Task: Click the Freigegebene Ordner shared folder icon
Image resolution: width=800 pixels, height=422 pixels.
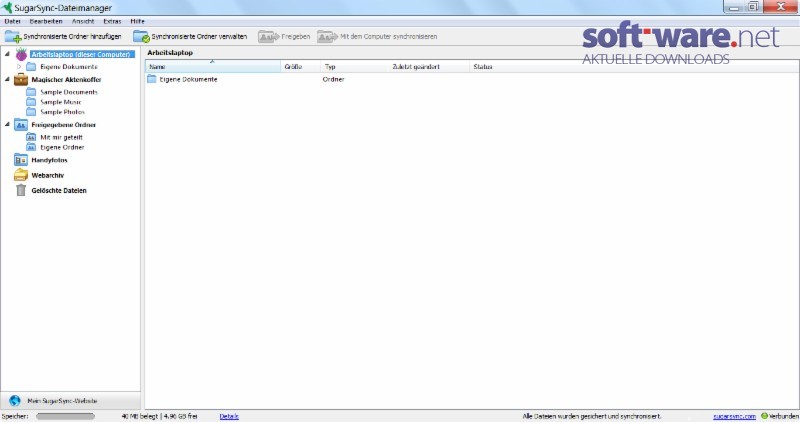Action: click(21, 125)
